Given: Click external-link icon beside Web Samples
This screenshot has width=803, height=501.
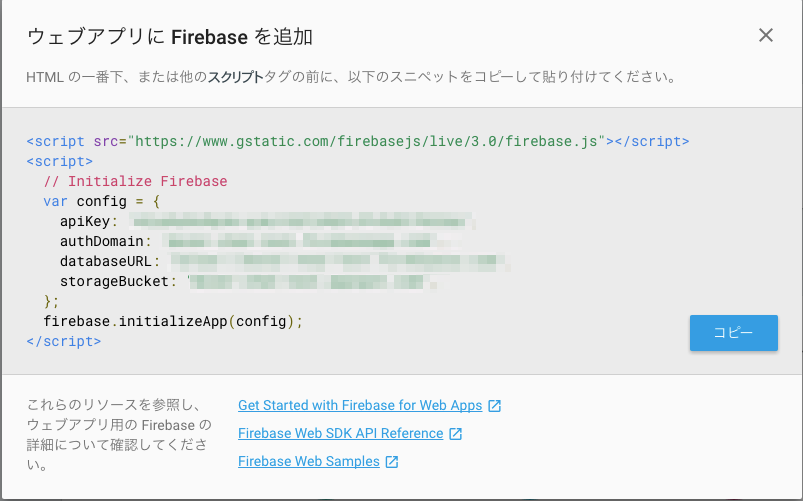Looking at the screenshot, I should click(x=392, y=462).
